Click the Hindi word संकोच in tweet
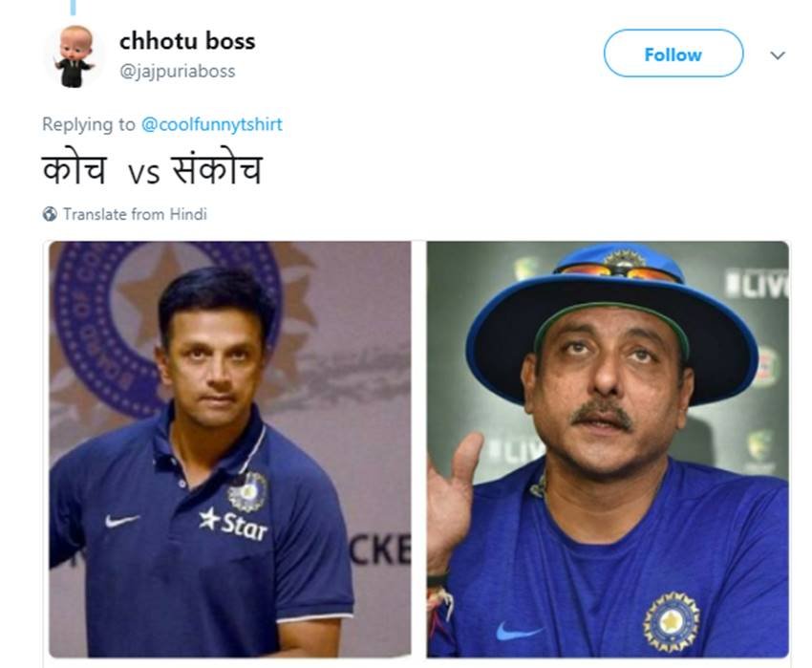The width and height of the screenshot is (812, 668). (216, 170)
